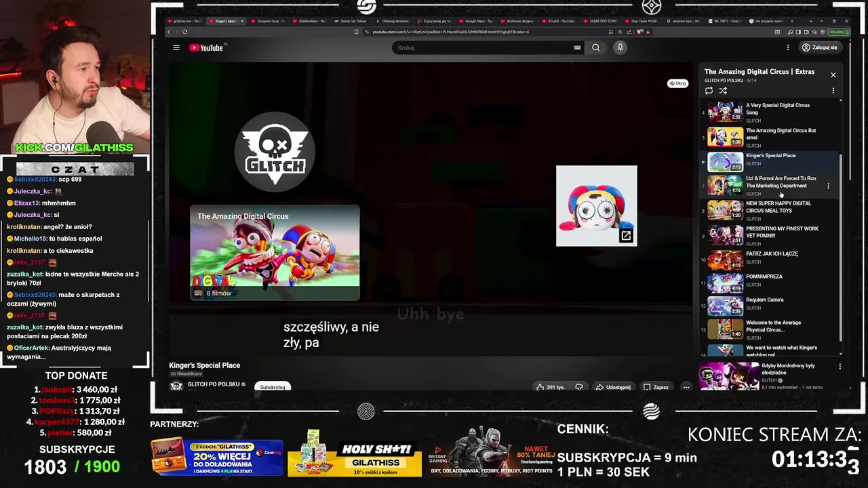Play PRESENTING MY FINEST WORK YET POMNI

click(770, 235)
